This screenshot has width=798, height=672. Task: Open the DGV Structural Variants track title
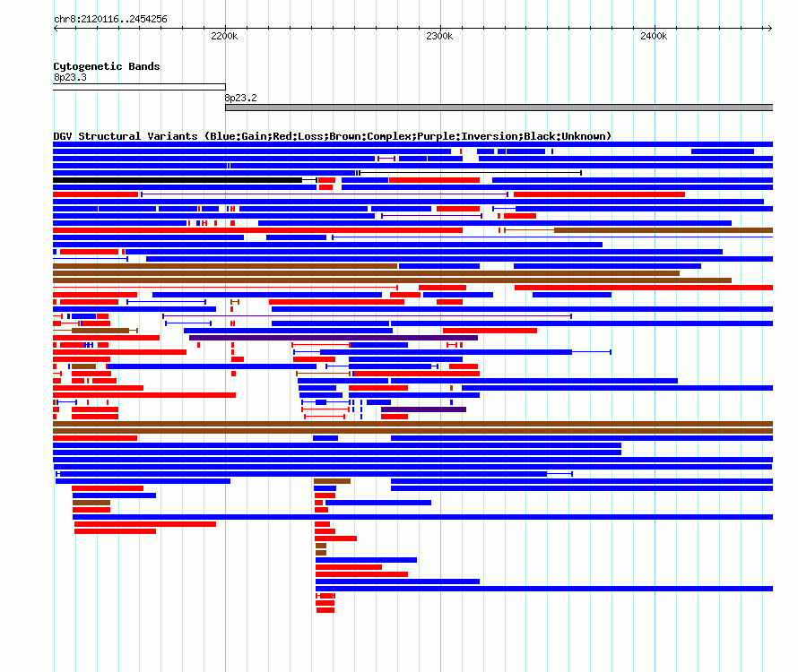pyautogui.click(x=332, y=136)
